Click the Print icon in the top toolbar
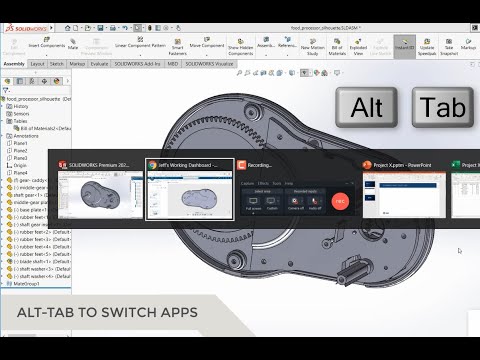Viewport: 480px width, 360px height. pos(113,28)
